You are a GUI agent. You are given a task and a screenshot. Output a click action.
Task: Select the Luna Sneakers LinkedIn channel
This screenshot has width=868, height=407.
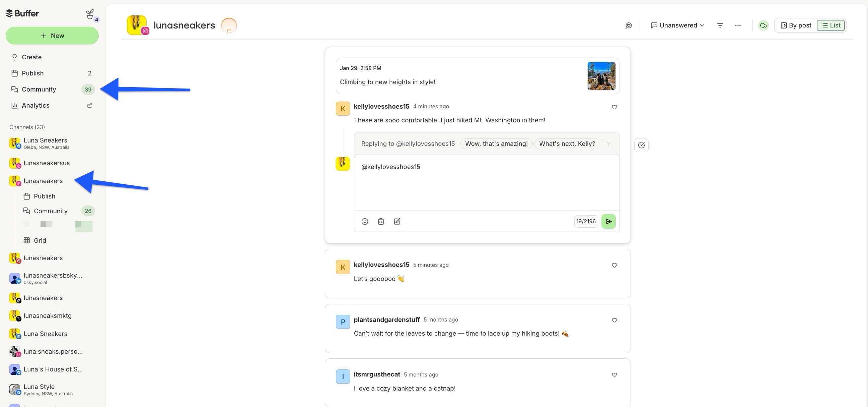point(52,334)
